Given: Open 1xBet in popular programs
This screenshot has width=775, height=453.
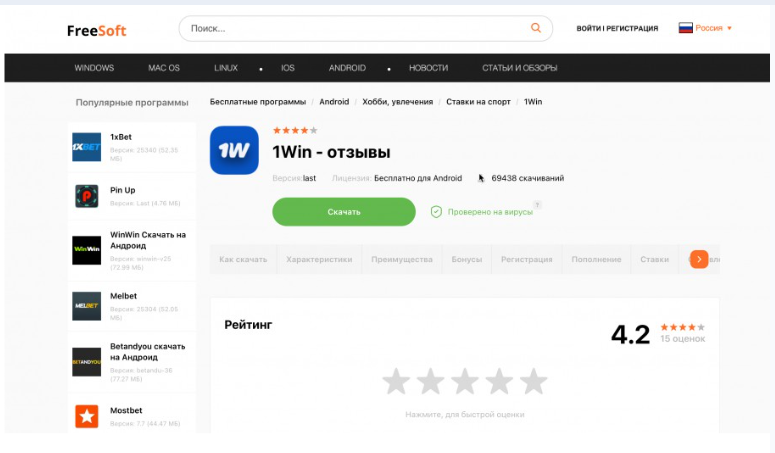Looking at the screenshot, I should point(121,137).
